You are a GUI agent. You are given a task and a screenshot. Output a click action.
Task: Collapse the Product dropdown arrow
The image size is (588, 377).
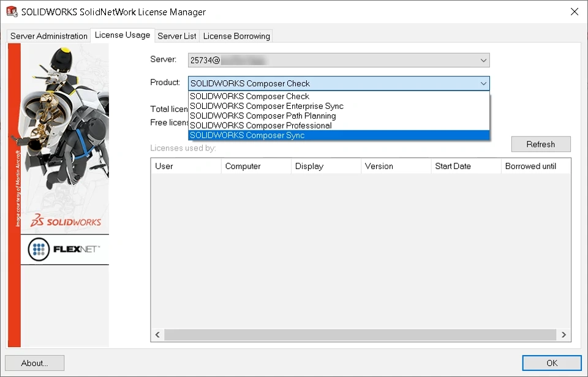[x=483, y=83]
